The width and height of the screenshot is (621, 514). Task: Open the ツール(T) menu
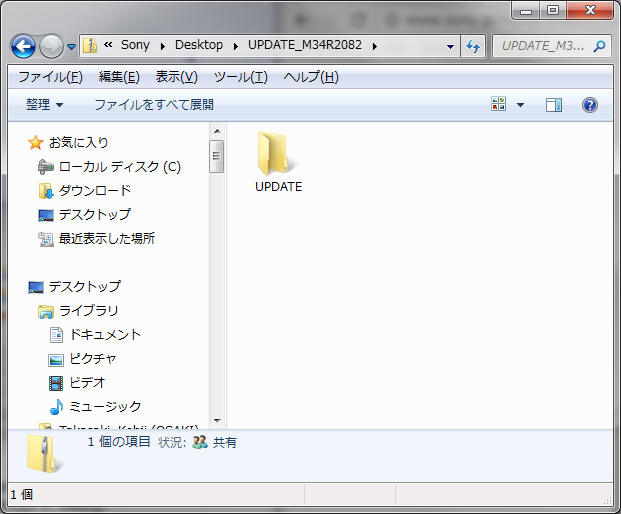[x=240, y=77]
